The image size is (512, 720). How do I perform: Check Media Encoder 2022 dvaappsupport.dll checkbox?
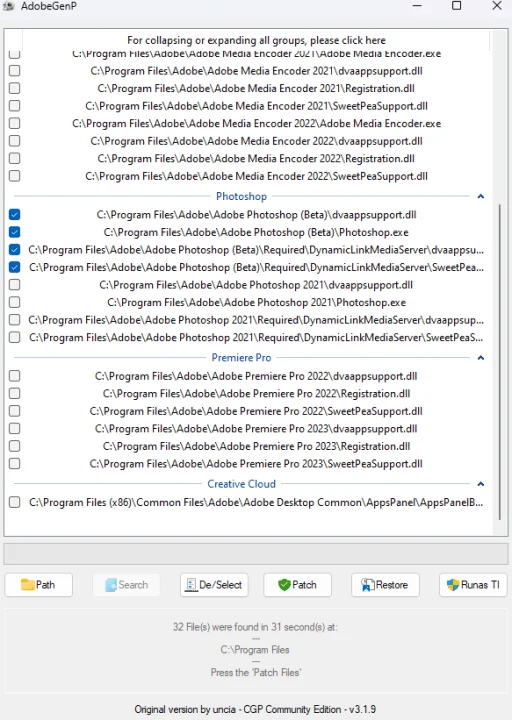[x=15, y=141]
